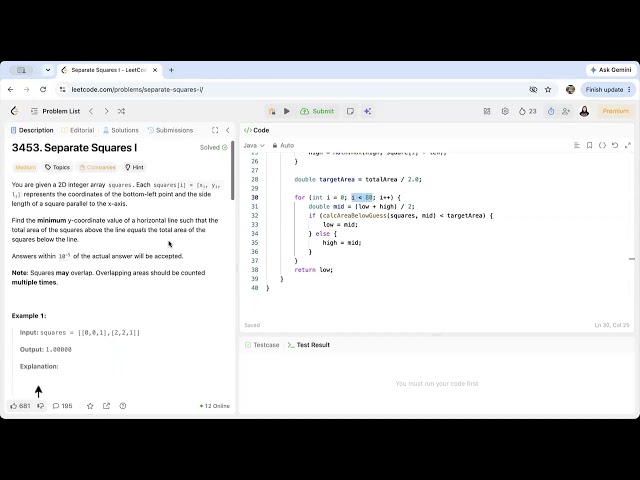640x480 pixels.
Task: Switch to the Editorial tab
Action: coord(78,130)
